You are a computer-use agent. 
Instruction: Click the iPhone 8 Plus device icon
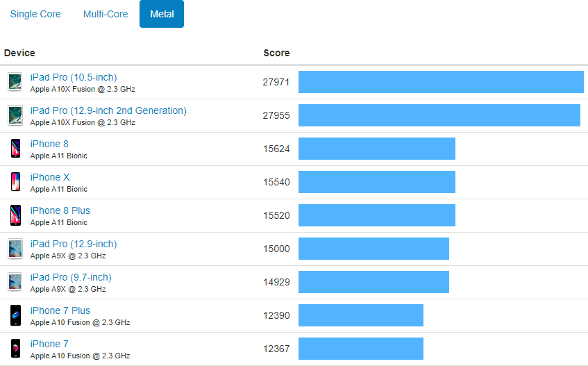pyautogui.click(x=15, y=215)
